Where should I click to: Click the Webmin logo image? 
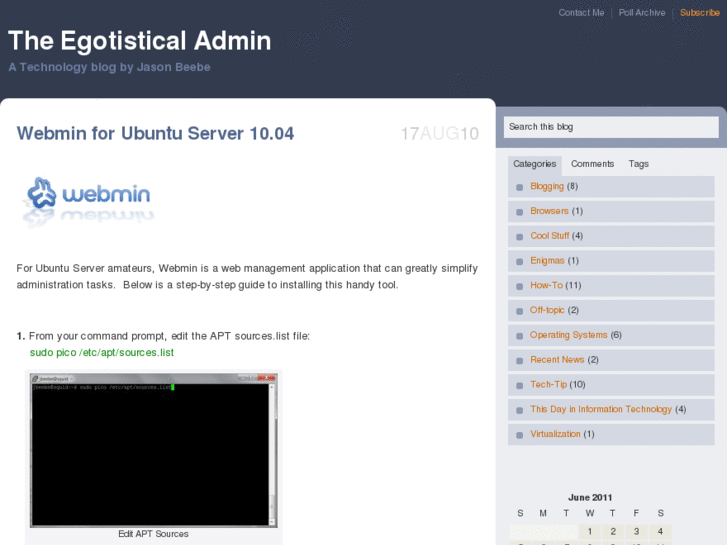point(88,201)
